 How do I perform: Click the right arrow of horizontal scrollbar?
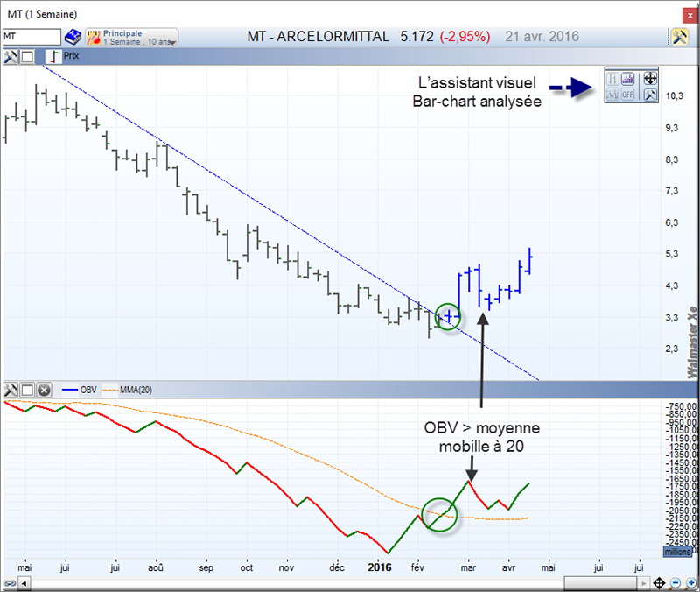[x=643, y=583]
